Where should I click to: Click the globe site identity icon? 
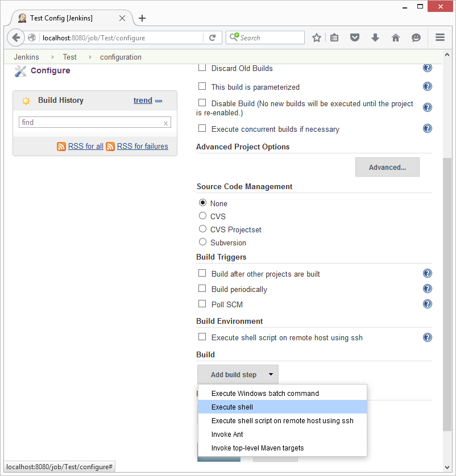(x=32, y=37)
